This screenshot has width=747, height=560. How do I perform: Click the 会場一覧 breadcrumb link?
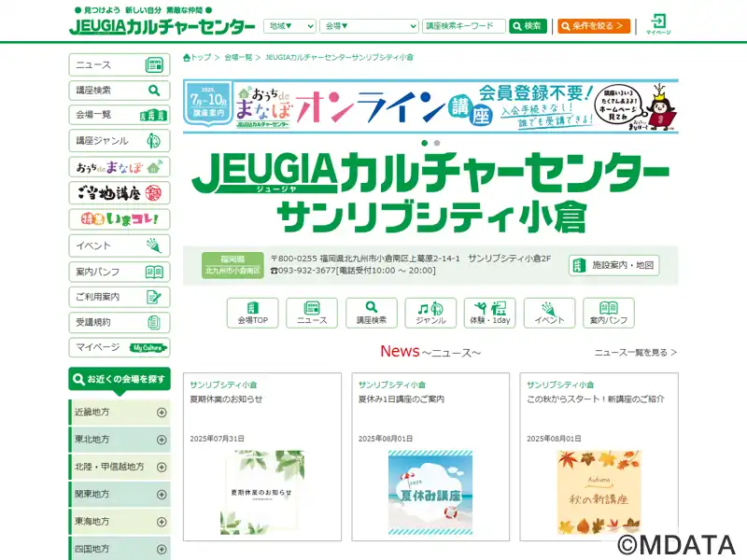click(238, 57)
